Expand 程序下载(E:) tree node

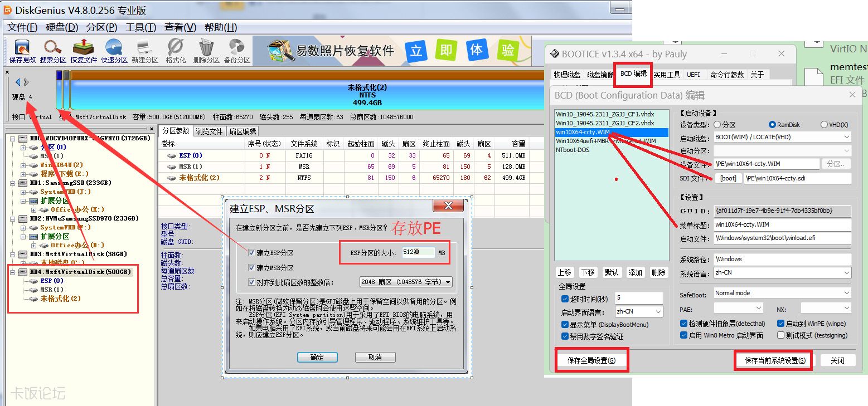(x=23, y=174)
